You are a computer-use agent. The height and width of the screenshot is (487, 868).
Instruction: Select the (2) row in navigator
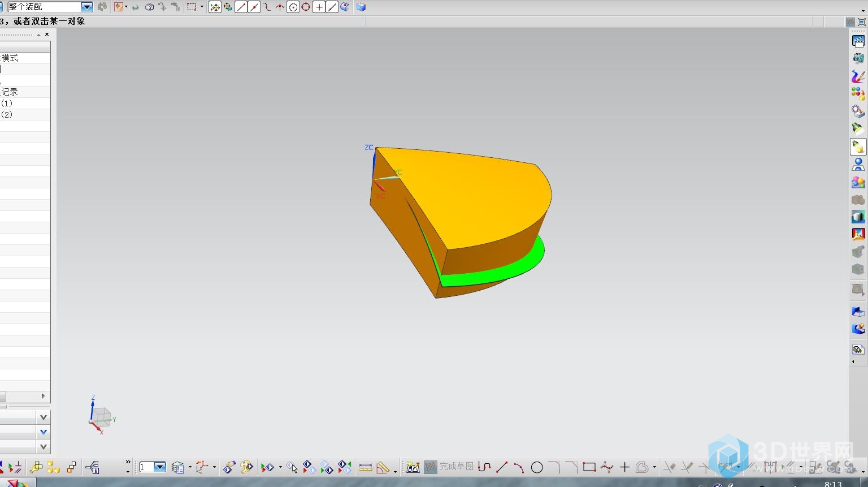click(25, 114)
